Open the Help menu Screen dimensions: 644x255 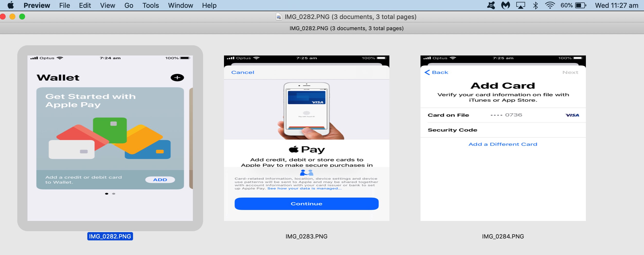(x=209, y=5)
